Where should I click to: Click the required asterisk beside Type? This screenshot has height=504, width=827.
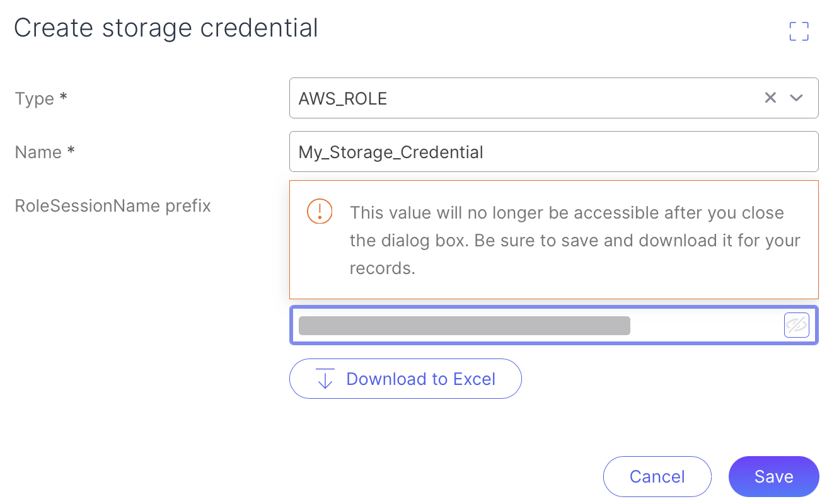(x=63, y=98)
